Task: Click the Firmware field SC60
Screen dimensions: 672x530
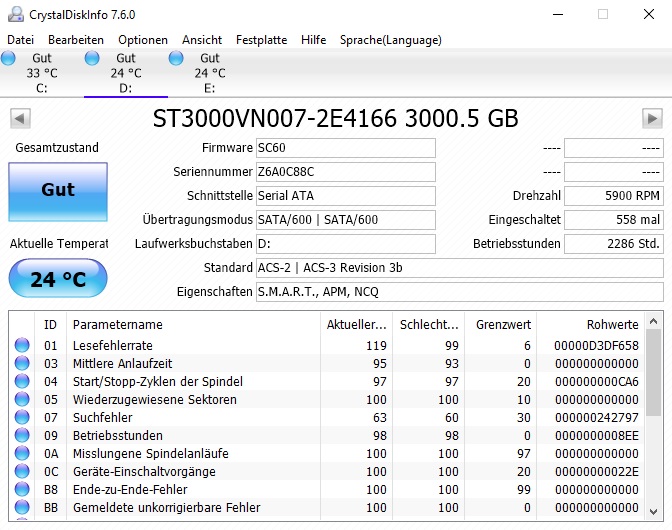Action: pos(346,148)
